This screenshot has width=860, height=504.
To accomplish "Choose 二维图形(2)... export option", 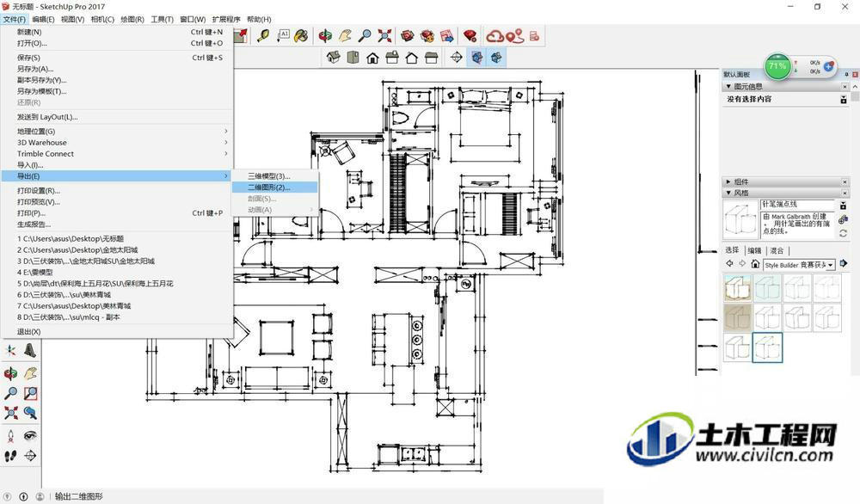I will click(275, 187).
